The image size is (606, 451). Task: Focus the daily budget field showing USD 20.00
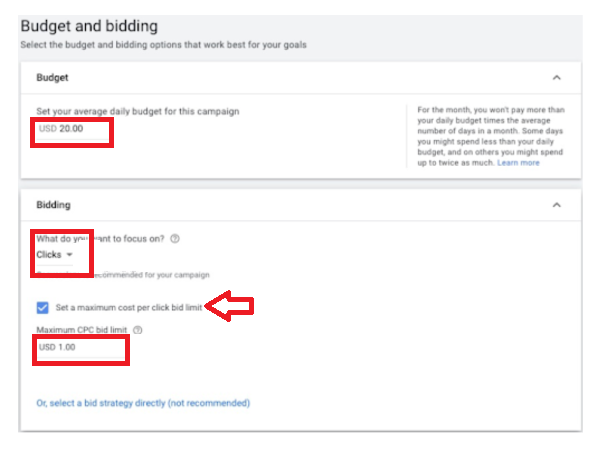point(72,129)
